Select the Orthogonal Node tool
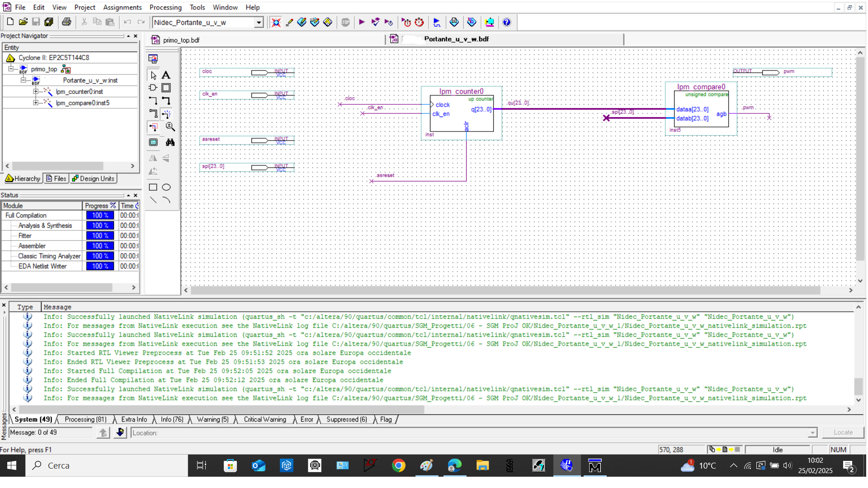Image resolution: width=868 pixels, height=488 pixels. click(153, 100)
